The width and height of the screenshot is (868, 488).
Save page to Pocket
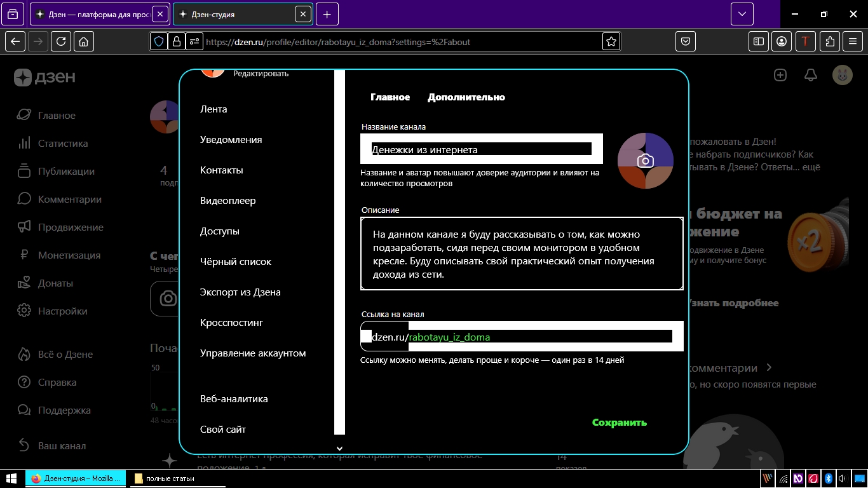pyautogui.click(x=686, y=42)
